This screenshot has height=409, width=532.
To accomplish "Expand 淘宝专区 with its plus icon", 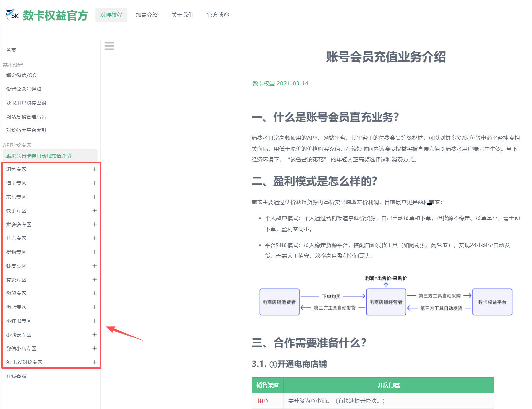I will 94,183.
